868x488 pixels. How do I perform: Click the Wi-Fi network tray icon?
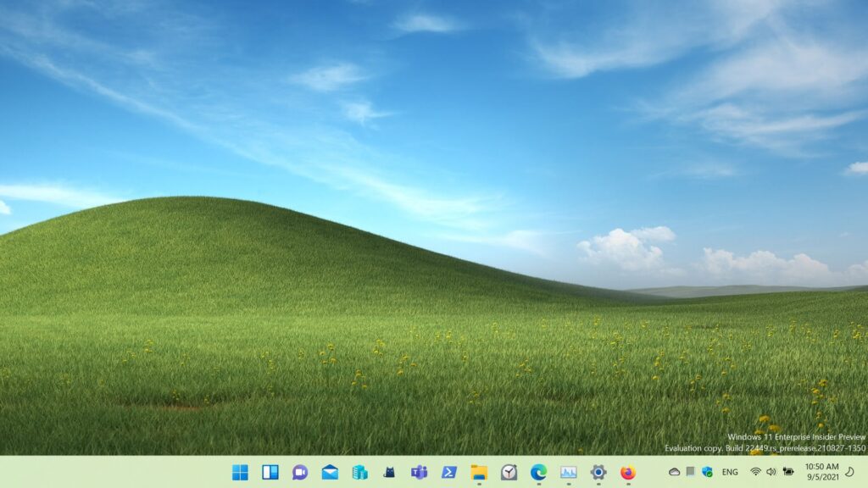coord(755,472)
